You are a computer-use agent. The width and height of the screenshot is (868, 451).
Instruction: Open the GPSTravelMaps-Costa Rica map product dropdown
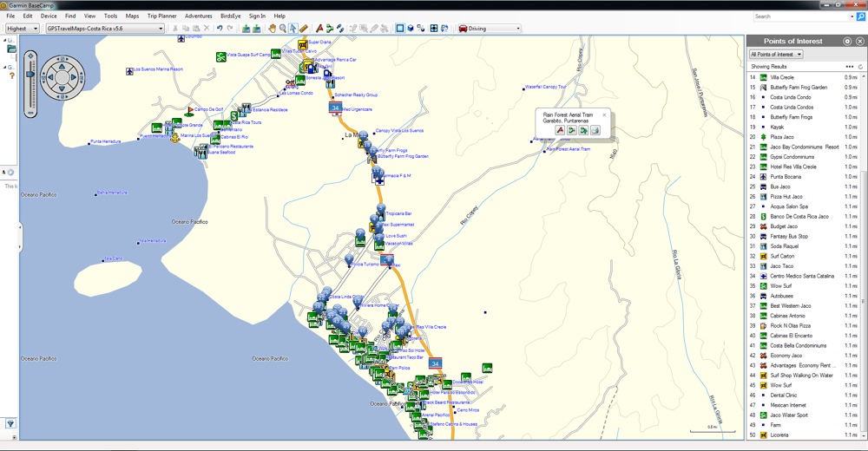(105, 29)
